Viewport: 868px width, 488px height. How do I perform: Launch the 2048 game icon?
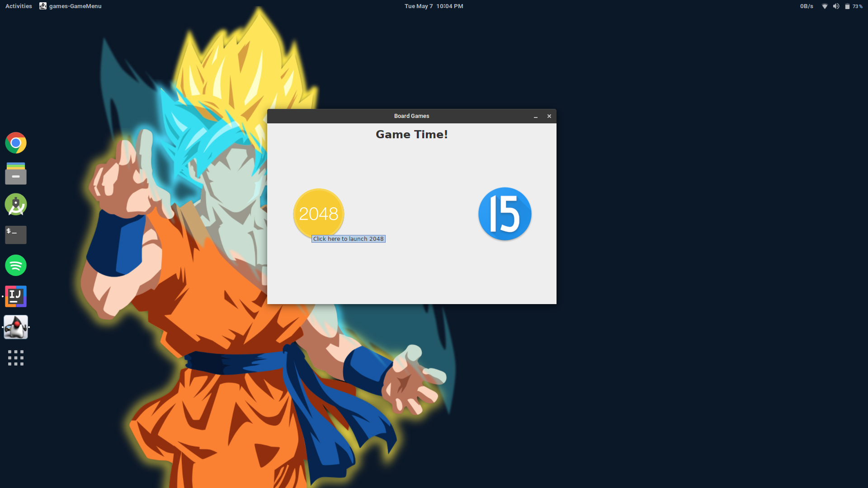tap(319, 213)
